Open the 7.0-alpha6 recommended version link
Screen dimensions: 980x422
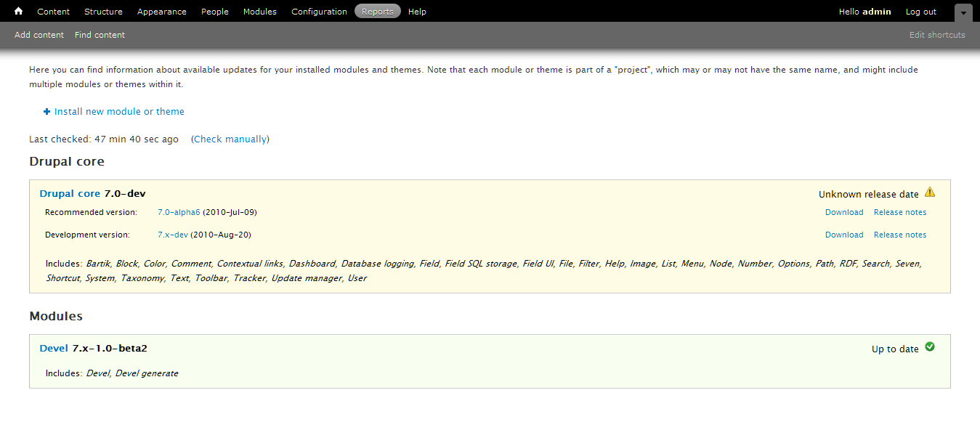(x=179, y=213)
